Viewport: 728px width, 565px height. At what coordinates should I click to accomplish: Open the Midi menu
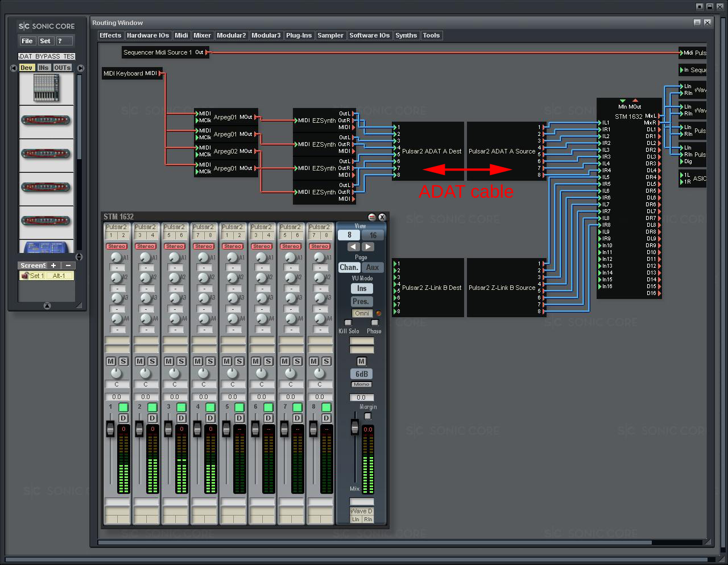(181, 35)
